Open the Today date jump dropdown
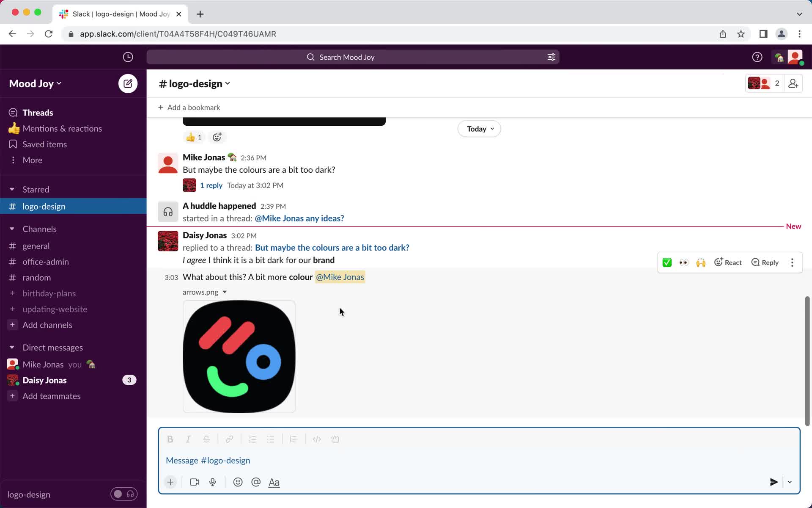 coord(479,129)
